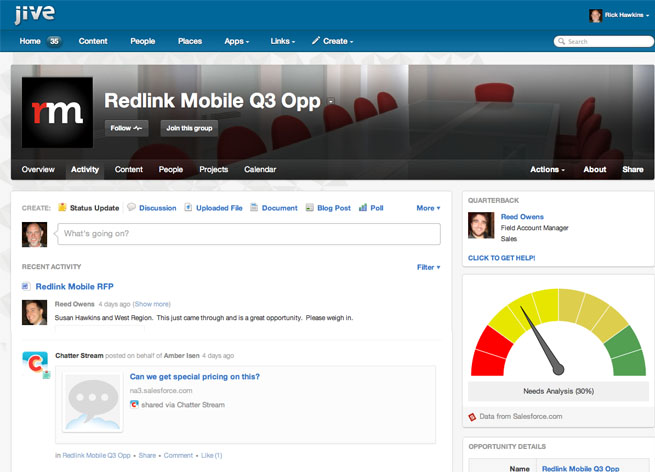
Task: Click the opportunity gauge needle
Action: tap(542, 340)
